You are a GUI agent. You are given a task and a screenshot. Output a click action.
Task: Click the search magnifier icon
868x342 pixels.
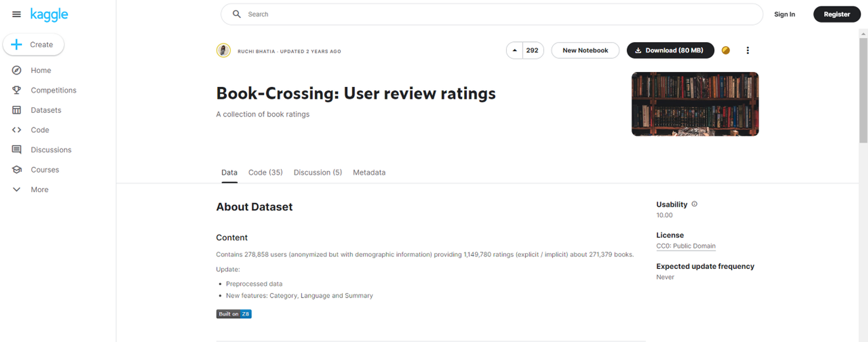(x=237, y=14)
